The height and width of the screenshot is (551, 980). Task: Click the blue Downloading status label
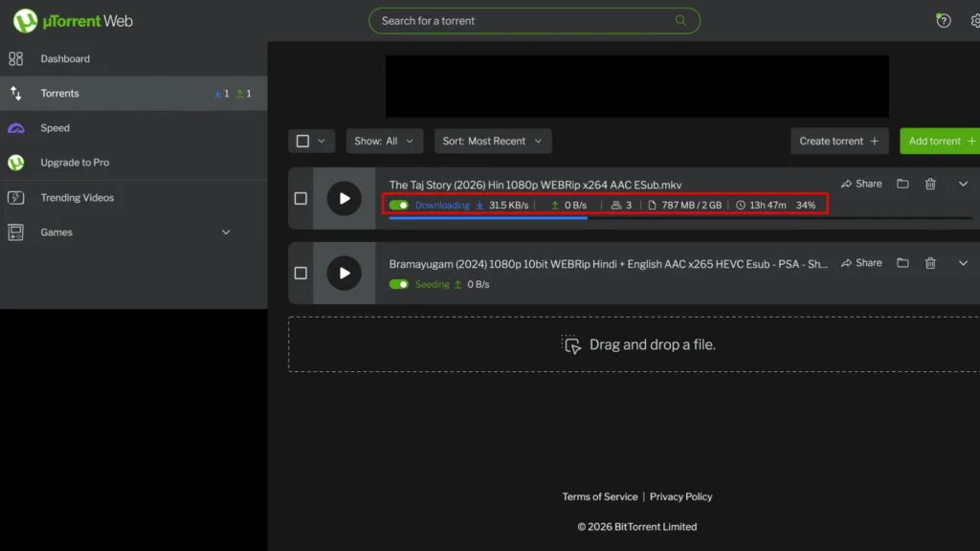click(442, 205)
